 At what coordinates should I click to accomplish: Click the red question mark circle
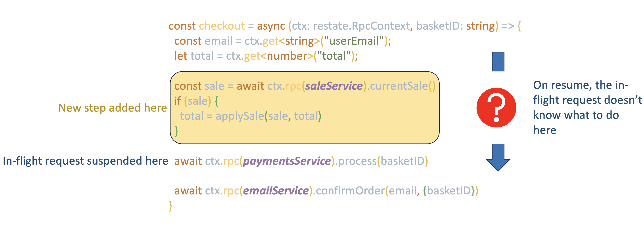tap(496, 108)
